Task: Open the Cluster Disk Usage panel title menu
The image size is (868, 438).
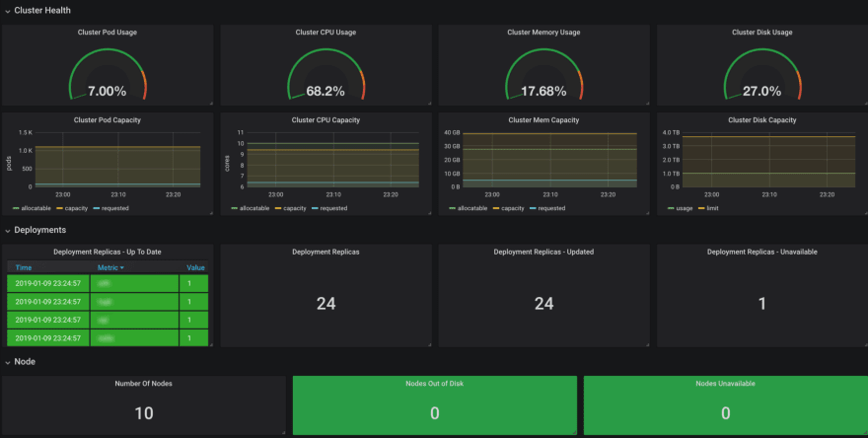Action: click(x=761, y=33)
